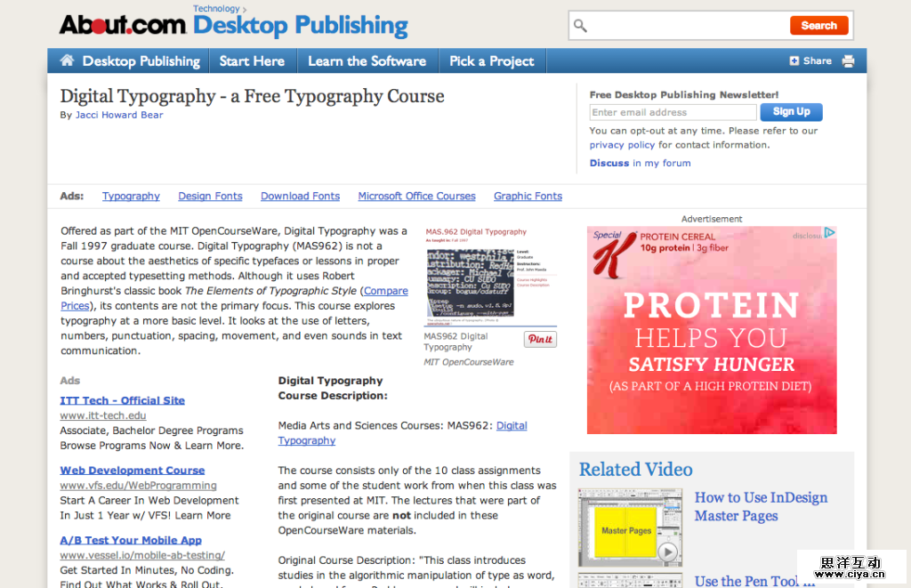Click the About.com logo
Viewport: 911px width, 588px height.
(123, 25)
